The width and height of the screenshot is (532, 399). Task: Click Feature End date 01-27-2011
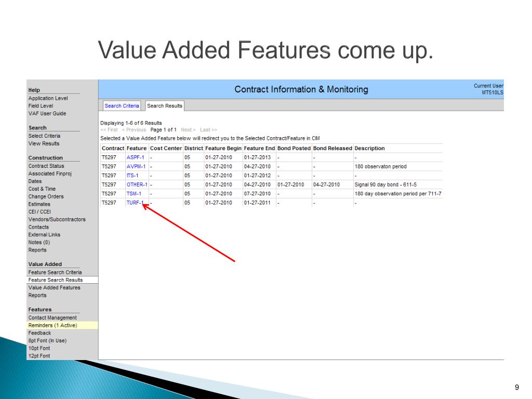[257, 203]
